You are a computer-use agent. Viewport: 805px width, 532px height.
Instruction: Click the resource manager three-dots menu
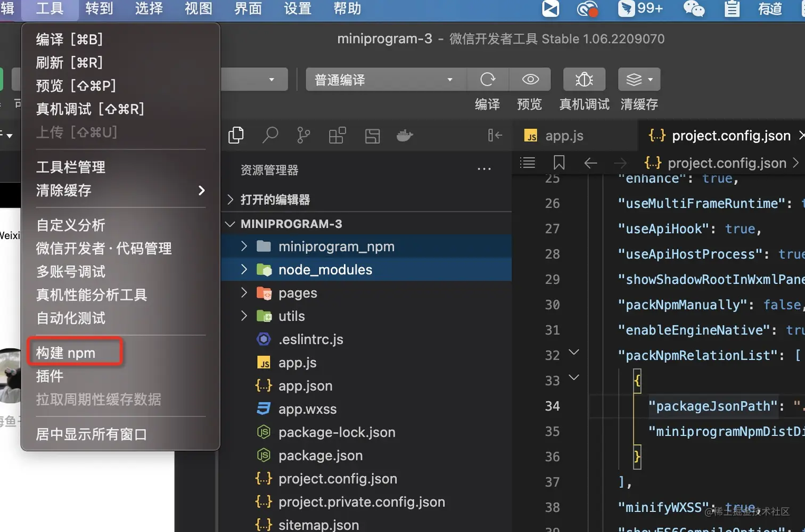[x=484, y=169]
